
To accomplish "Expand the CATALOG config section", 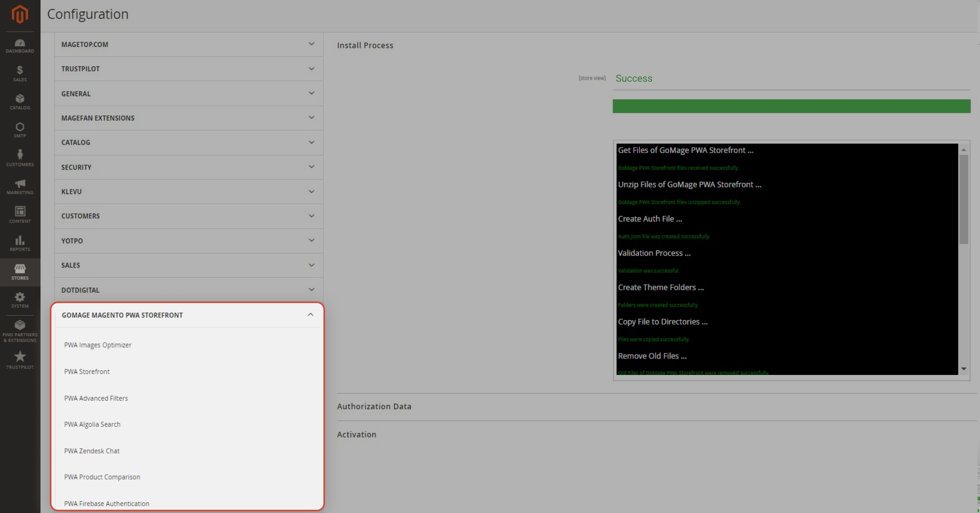I will [x=188, y=143].
